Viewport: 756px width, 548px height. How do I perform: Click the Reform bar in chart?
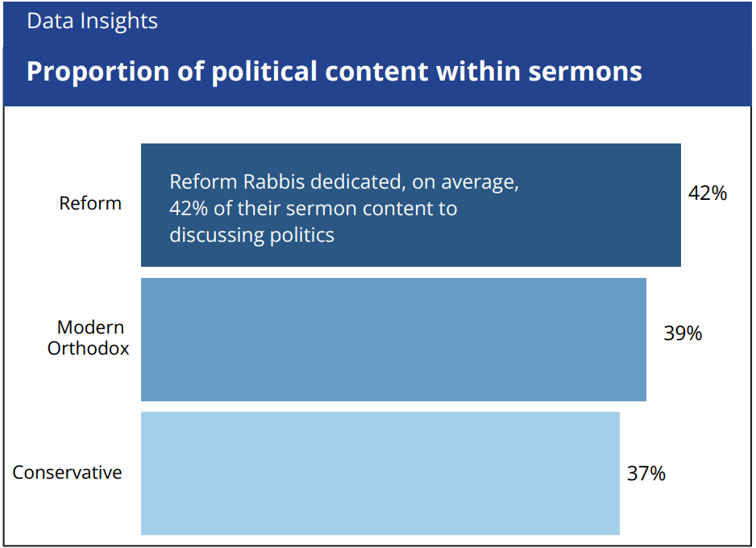(411, 205)
